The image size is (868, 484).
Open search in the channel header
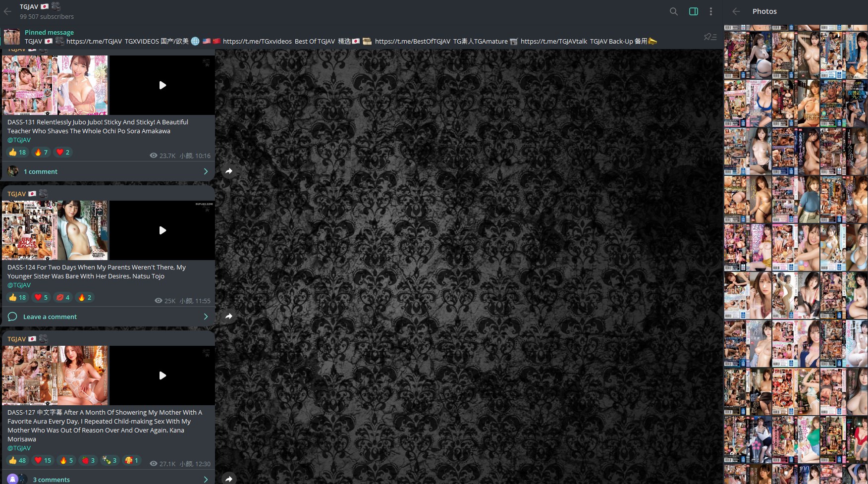pos(673,11)
